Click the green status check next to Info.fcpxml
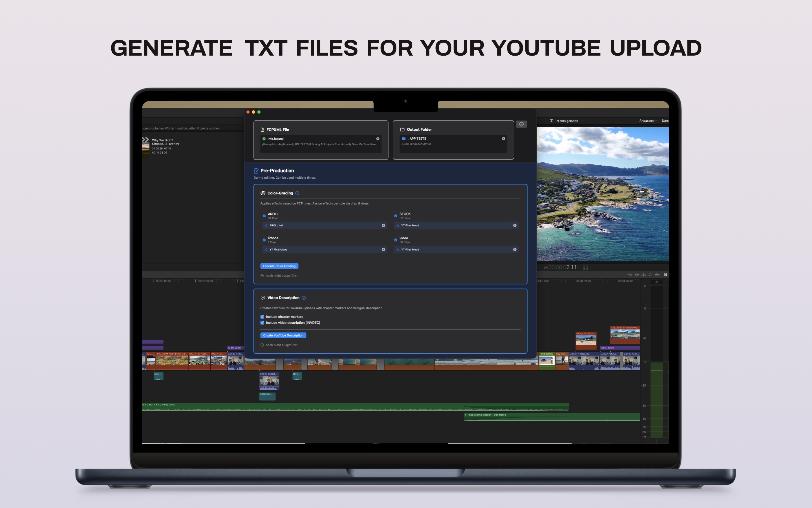Screen dimensions: 812x508 pyautogui.click(x=264, y=139)
